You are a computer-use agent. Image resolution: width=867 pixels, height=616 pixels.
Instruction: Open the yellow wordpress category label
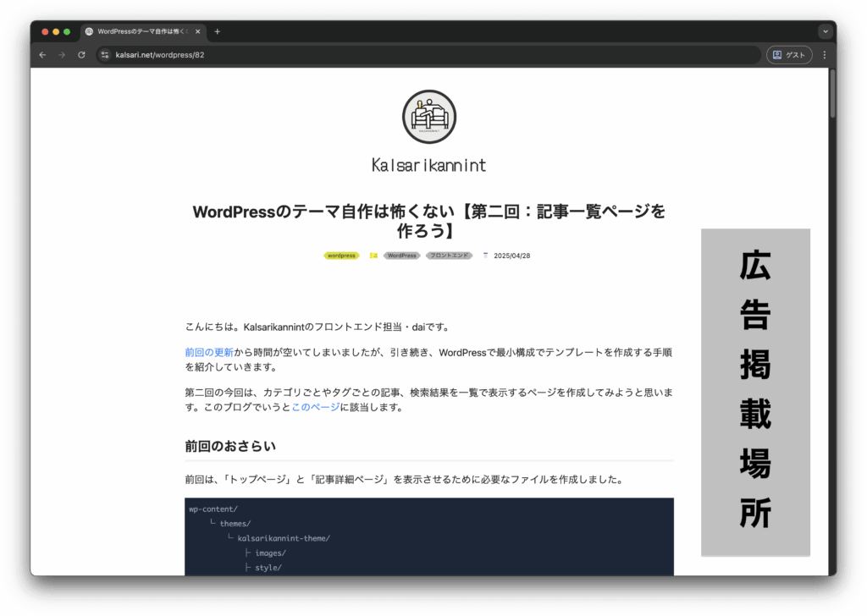pyautogui.click(x=341, y=256)
